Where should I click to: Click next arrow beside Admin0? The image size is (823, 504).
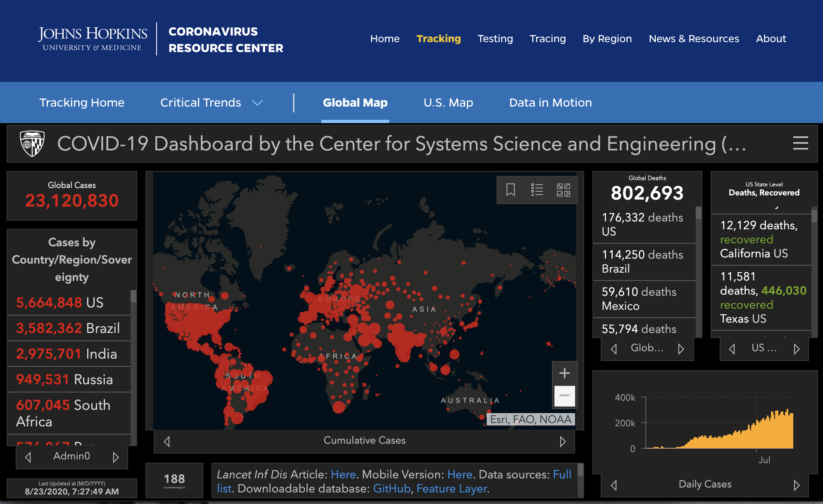pyautogui.click(x=116, y=457)
